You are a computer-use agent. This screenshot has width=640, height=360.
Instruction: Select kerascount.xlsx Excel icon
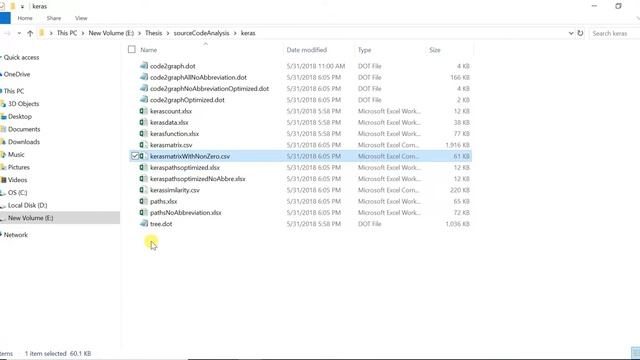click(144, 111)
